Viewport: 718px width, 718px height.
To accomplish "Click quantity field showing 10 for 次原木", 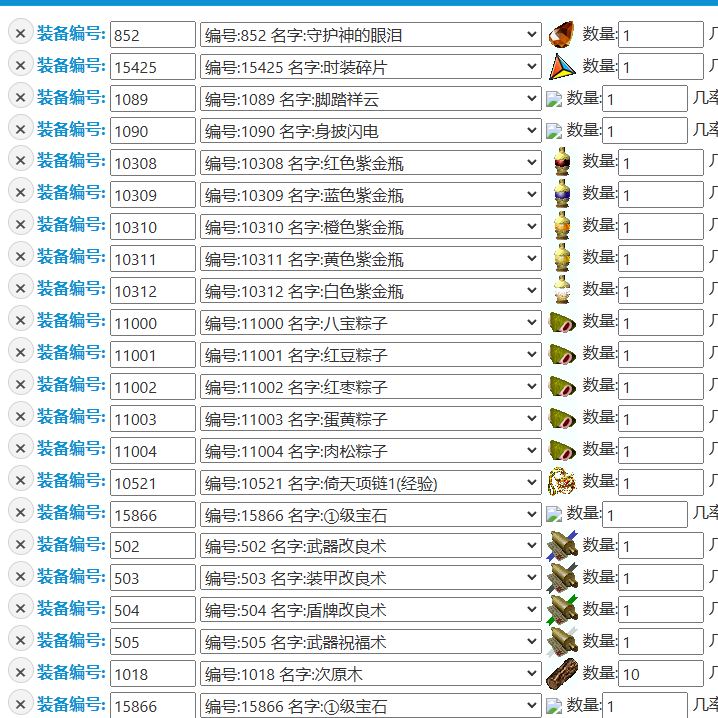I will [661, 674].
